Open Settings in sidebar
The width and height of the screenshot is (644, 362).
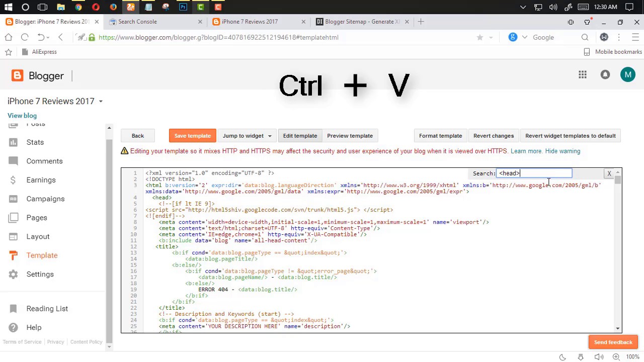pyautogui.click(x=40, y=274)
